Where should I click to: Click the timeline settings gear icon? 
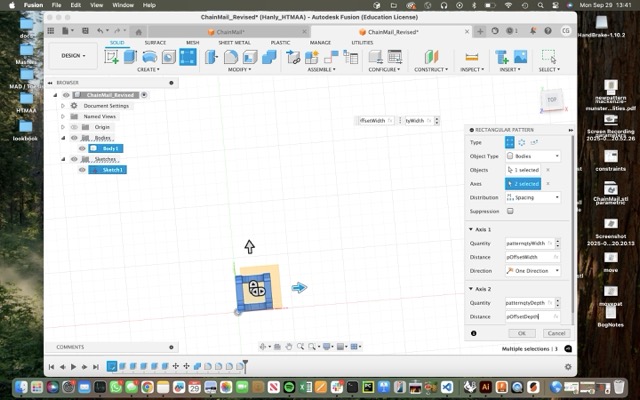(570, 367)
